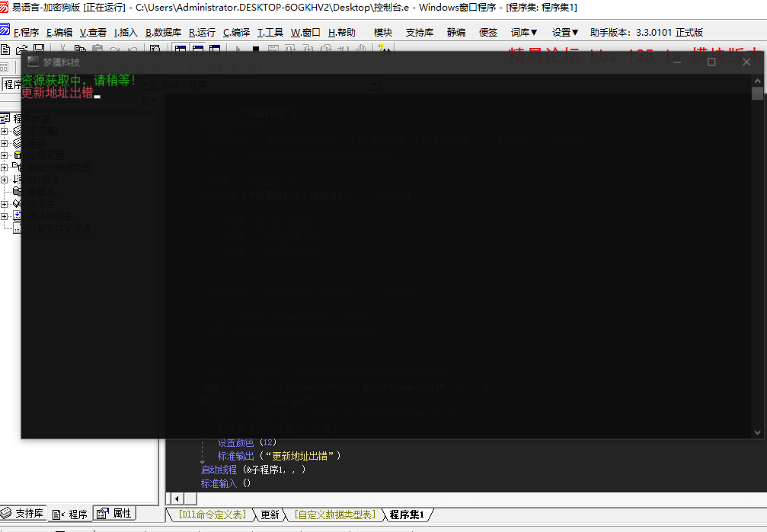Click the preview icon left of layout icons
This screenshot has width=767, height=532.
click(x=155, y=49)
